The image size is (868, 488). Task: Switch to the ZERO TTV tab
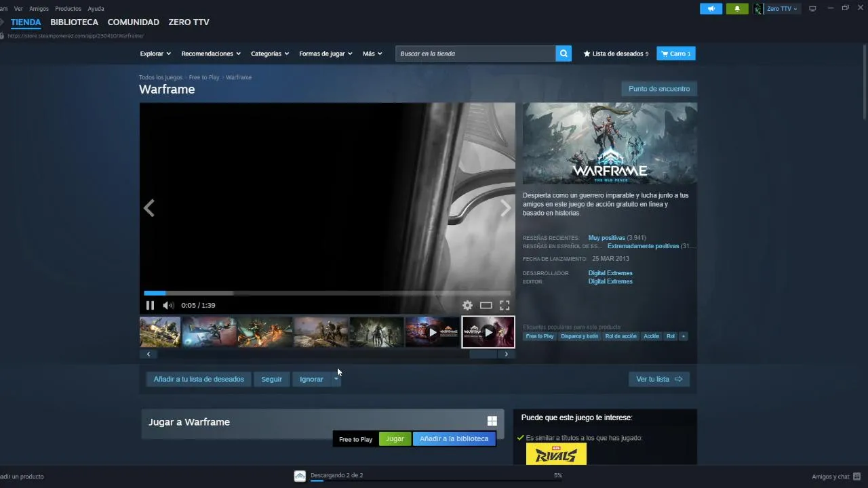click(x=189, y=22)
